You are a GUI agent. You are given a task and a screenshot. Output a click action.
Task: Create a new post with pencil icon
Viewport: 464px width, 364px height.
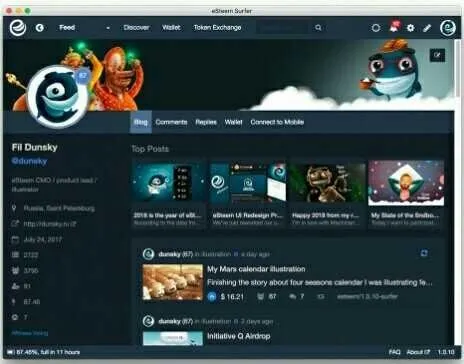427,28
